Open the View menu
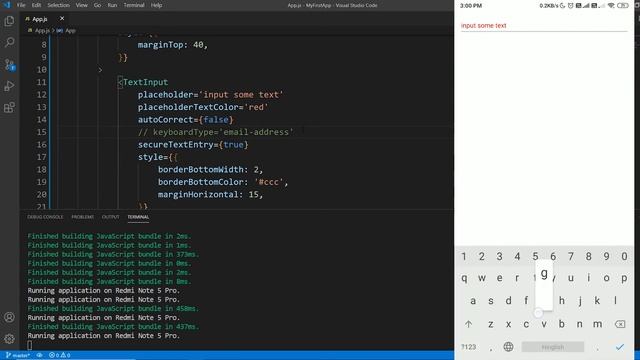 (x=82, y=5)
